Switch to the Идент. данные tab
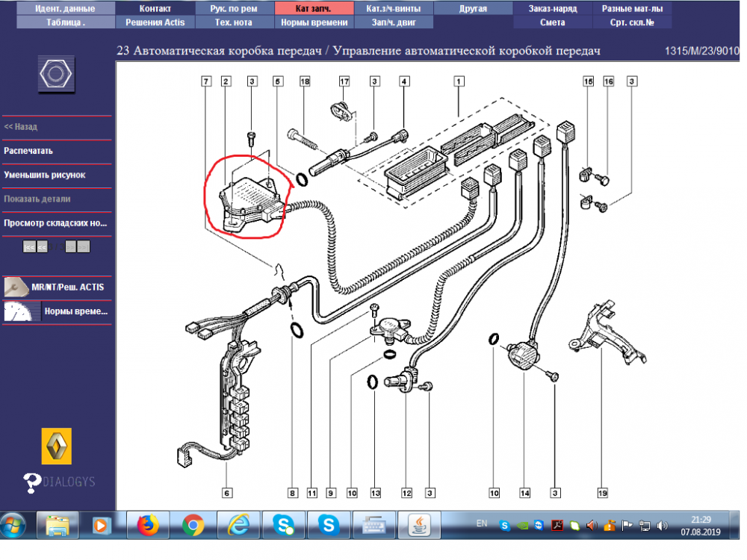Image resolution: width=747 pixels, height=560 pixels. coord(66,8)
